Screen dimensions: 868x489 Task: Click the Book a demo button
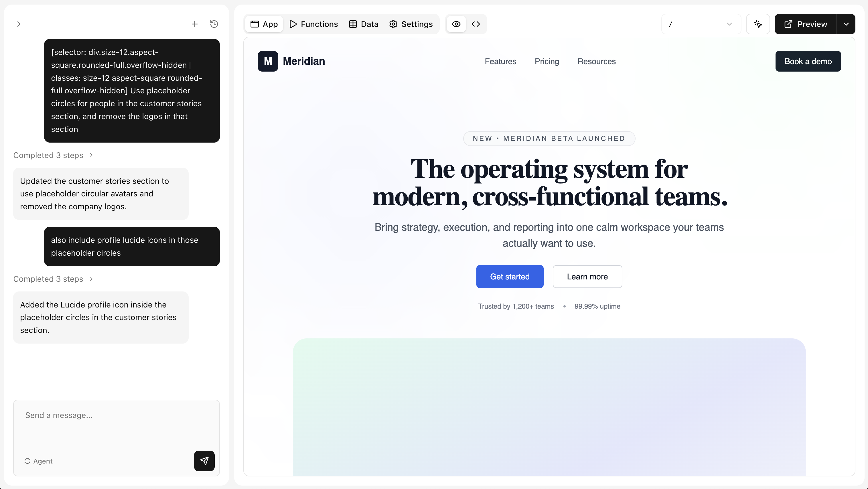[x=808, y=61]
